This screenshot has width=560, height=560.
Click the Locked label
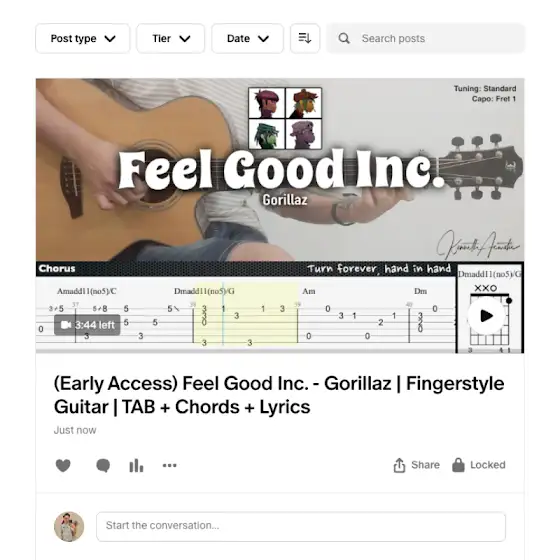click(x=488, y=465)
